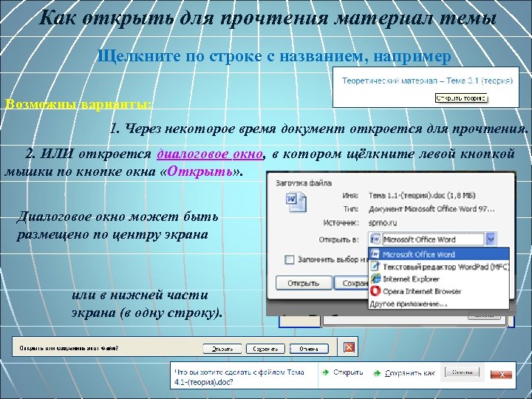Choose 'Opera Internet Browser' option
Screen dimensions: 532x399
(x=439, y=291)
